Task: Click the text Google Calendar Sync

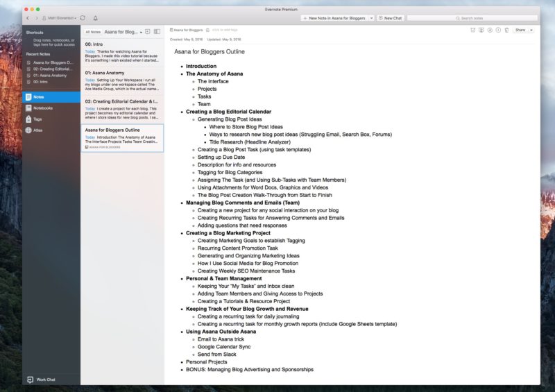Action: (x=223, y=347)
